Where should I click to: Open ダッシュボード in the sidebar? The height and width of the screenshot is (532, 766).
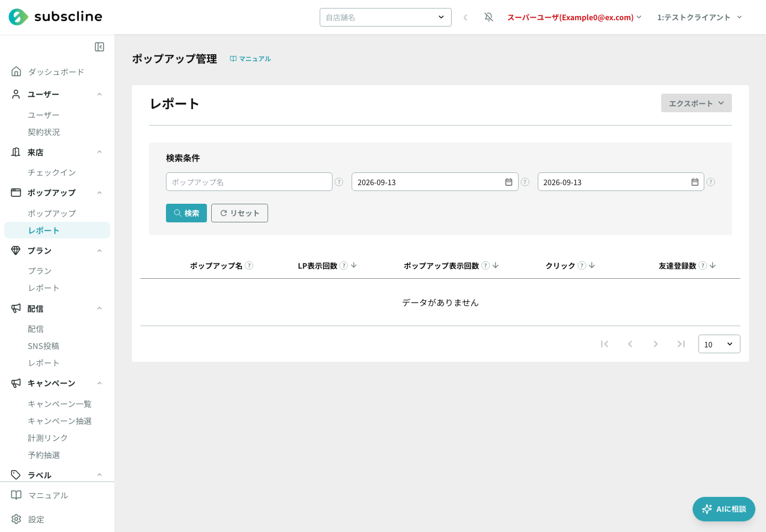click(57, 72)
